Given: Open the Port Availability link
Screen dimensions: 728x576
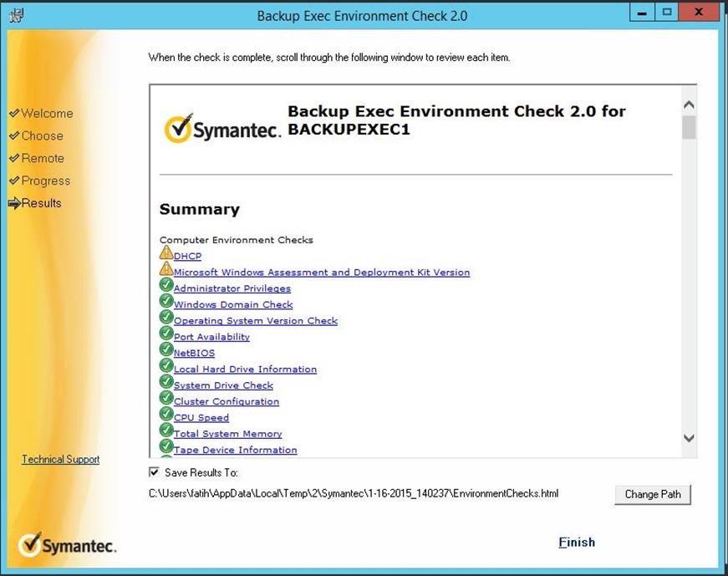Looking at the screenshot, I should click(211, 337).
